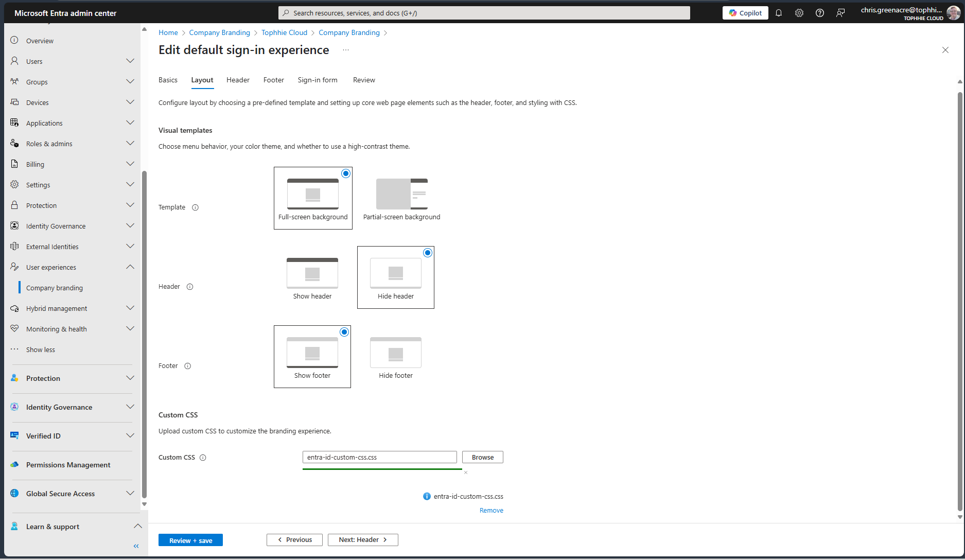The width and height of the screenshot is (965, 560).
Task: Open notifications bell in top bar
Action: [x=779, y=13]
